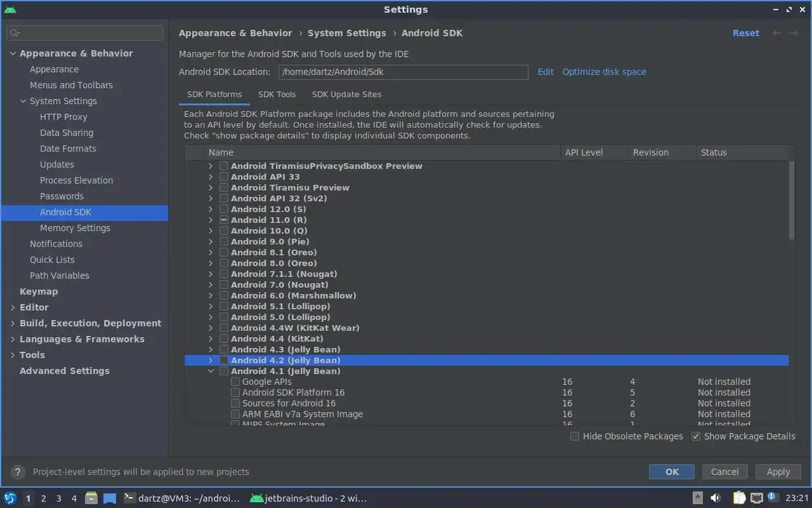Switch to virtual desktop 2

(x=43, y=498)
